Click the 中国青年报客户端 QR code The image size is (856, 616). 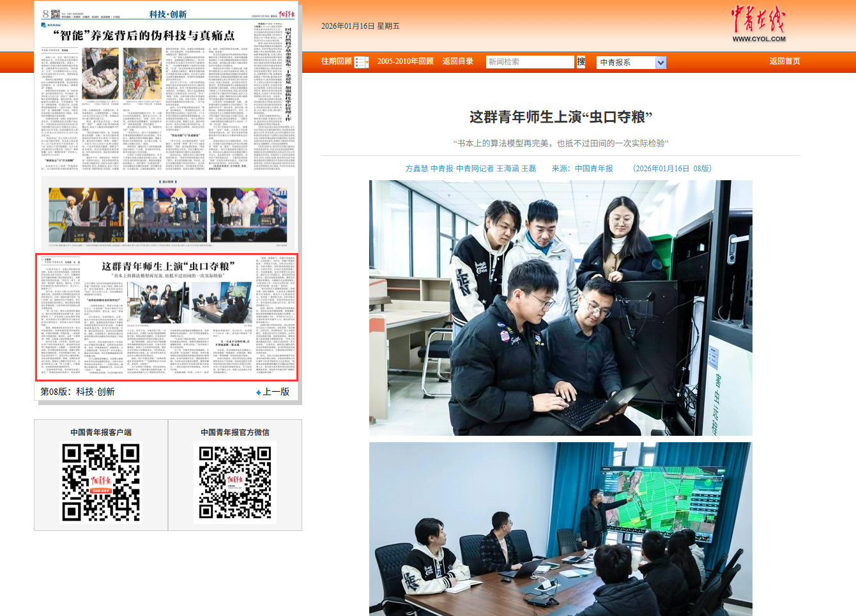pos(100,483)
